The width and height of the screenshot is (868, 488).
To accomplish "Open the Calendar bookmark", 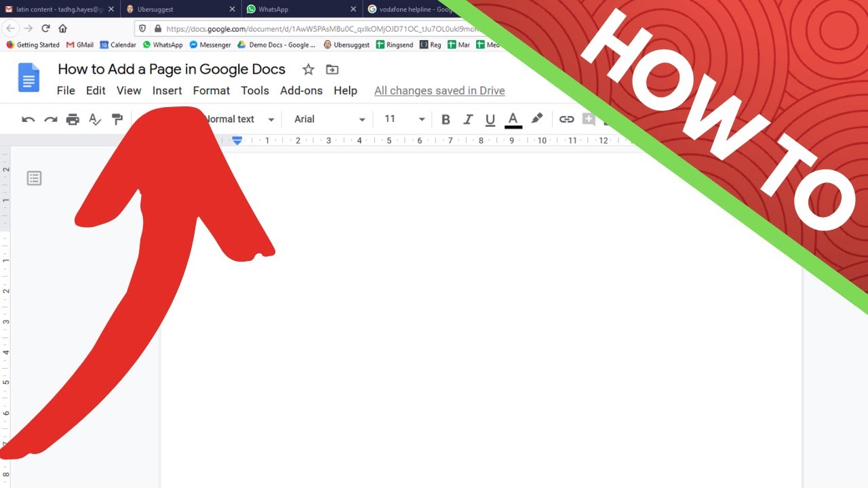I will tap(118, 45).
